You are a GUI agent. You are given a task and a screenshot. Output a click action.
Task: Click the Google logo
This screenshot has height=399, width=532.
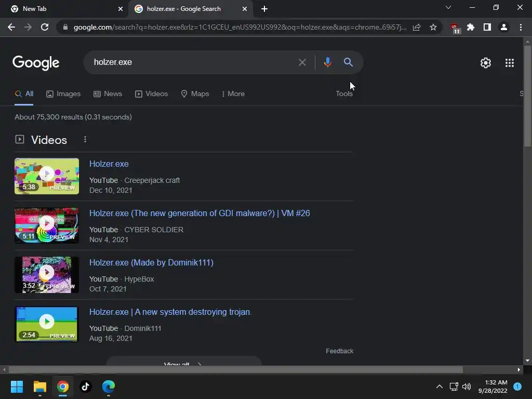[x=36, y=63]
